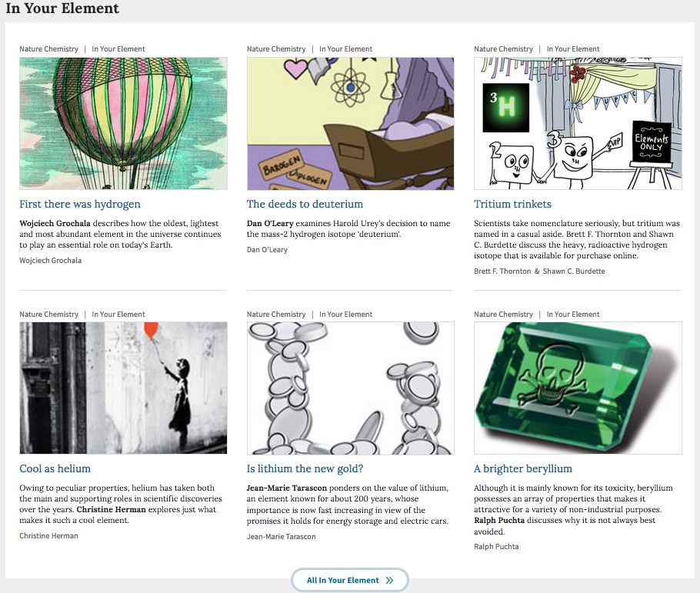Open the 'Tritium trinkets' article title
This screenshot has height=593, width=700.
click(x=512, y=204)
